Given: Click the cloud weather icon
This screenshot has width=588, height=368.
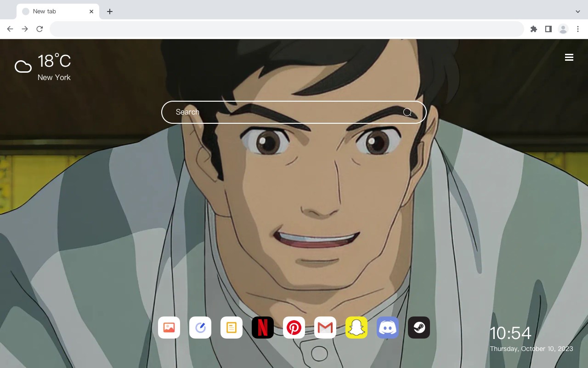Looking at the screenshot, I should [x=23, y=67].
